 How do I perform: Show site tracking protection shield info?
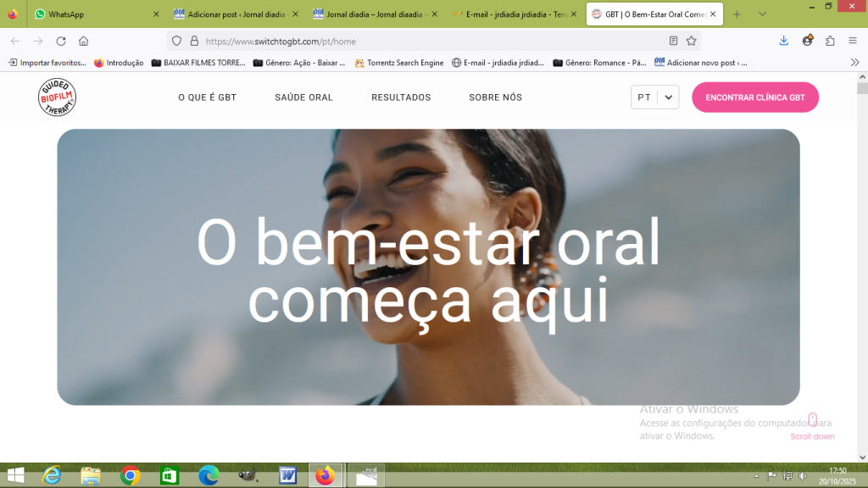pos(176,41)
